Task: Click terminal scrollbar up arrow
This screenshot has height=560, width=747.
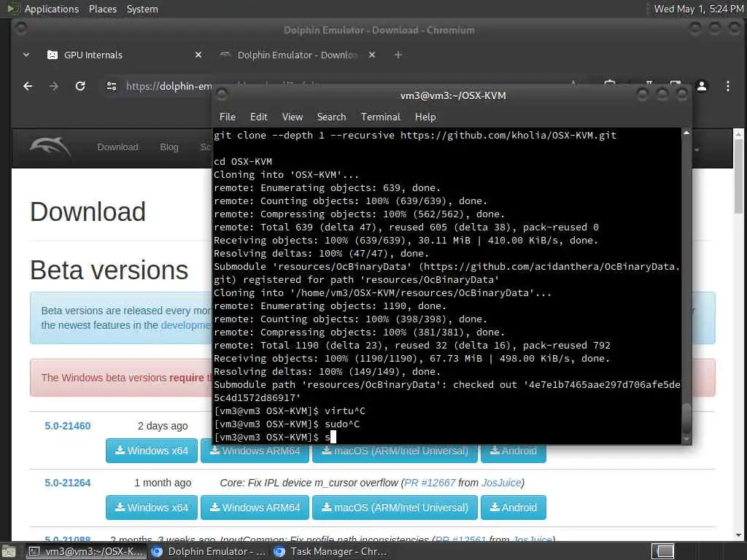Action: [686, 133]
